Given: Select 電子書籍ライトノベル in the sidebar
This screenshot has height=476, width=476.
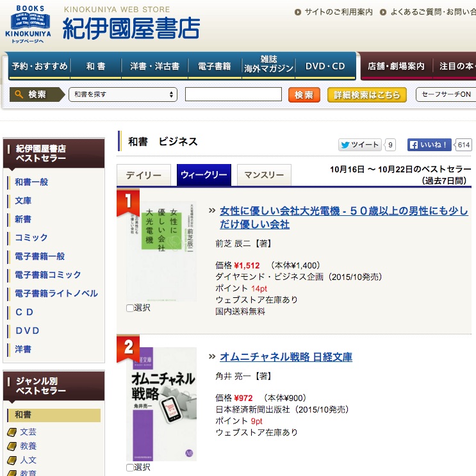Looking at the screenshot, I should (56, 293).
